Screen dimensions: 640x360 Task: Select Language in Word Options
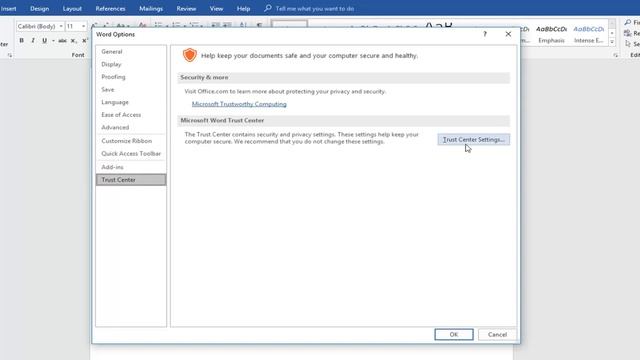pos(131,102)
